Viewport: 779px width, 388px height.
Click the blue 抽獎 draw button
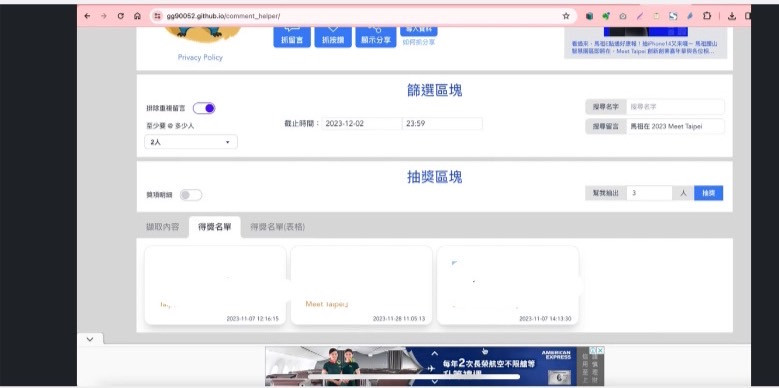tap(708, 193)
